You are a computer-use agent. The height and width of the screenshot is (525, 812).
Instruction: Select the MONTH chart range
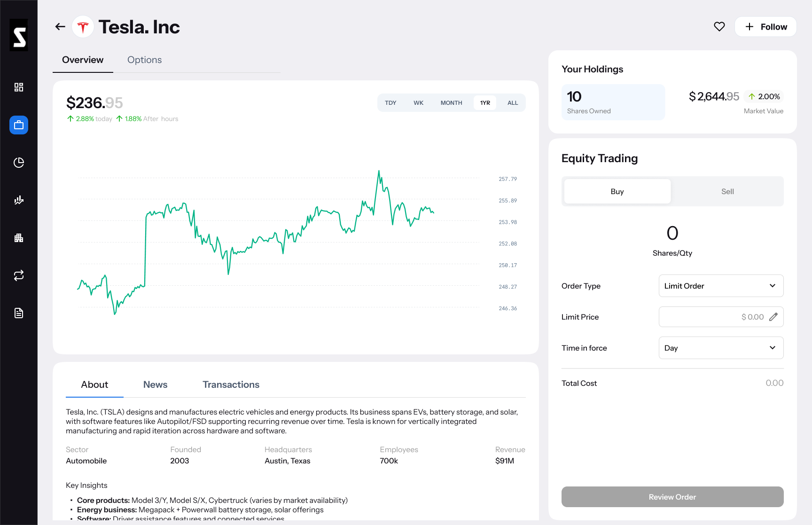[451, 103]
